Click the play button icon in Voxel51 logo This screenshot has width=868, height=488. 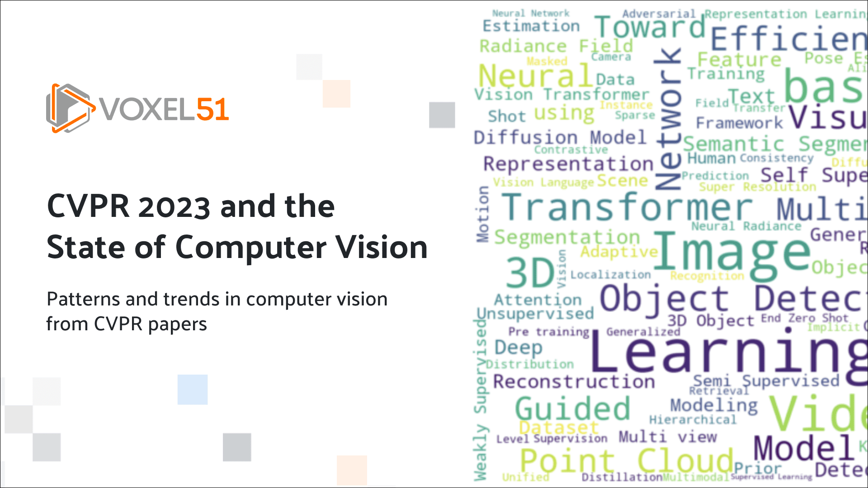coord(64,108)
